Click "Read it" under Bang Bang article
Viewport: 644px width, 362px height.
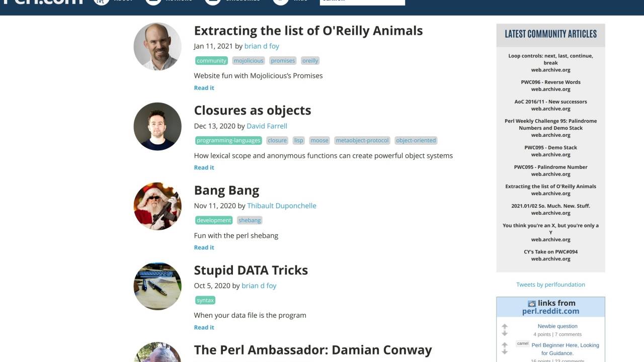(204, 247)
